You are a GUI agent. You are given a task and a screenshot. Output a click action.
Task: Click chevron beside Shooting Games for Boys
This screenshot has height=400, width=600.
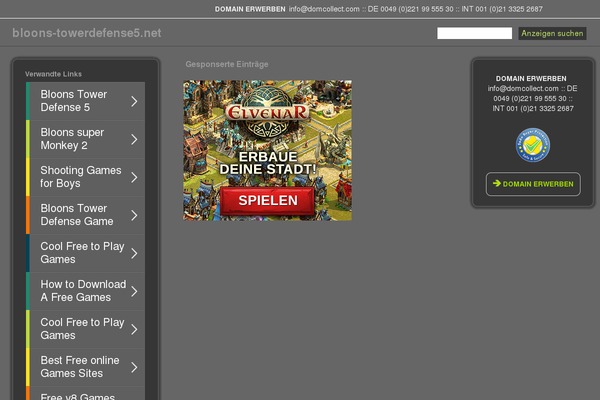pyautogui.click(x=134, y=177)
